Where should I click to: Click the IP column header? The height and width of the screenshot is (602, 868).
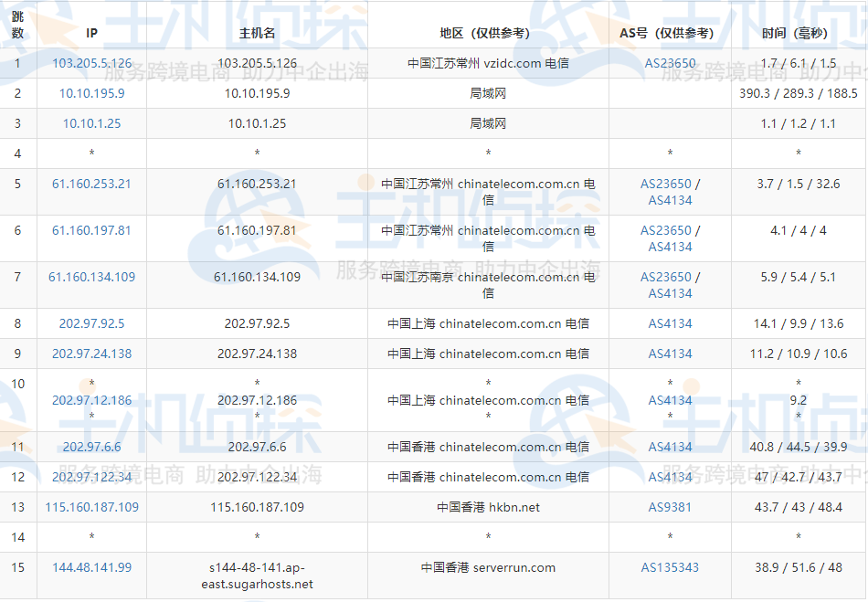[x=92, y=33]
